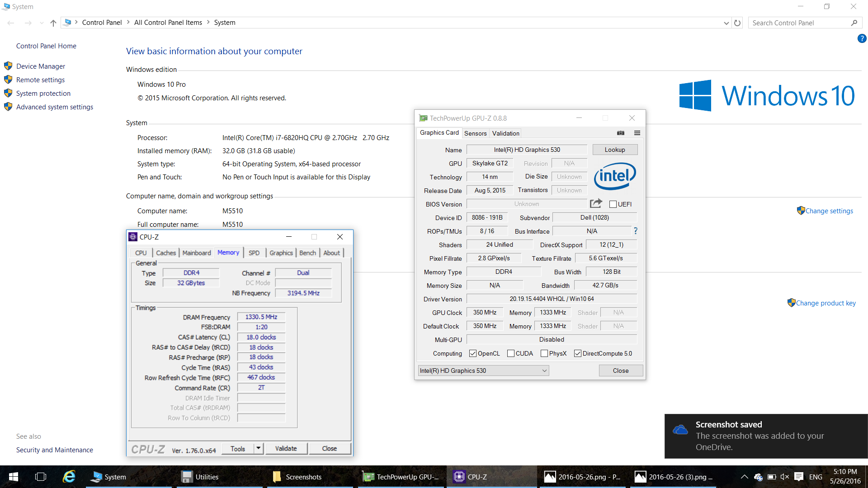Screen dimensions: 868x488
Task: Click Change settings link
Action: pos(829,211)
